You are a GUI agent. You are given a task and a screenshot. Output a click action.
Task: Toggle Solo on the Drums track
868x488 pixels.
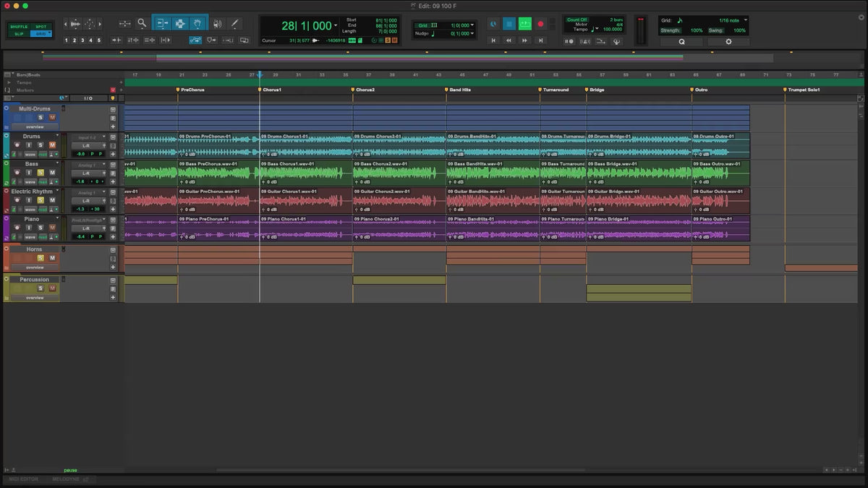(41, 145)
